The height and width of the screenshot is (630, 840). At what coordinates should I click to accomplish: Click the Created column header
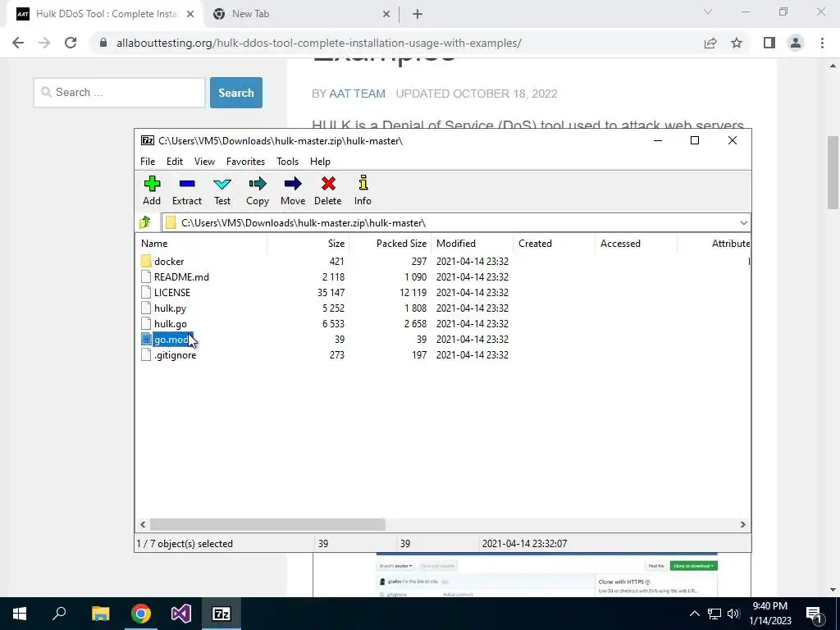[x=554, y=243]
